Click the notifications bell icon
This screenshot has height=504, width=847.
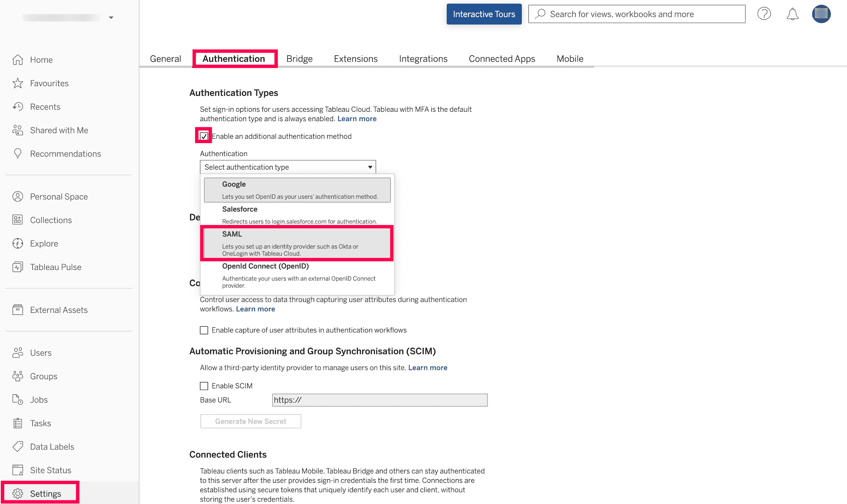(792, 14)
